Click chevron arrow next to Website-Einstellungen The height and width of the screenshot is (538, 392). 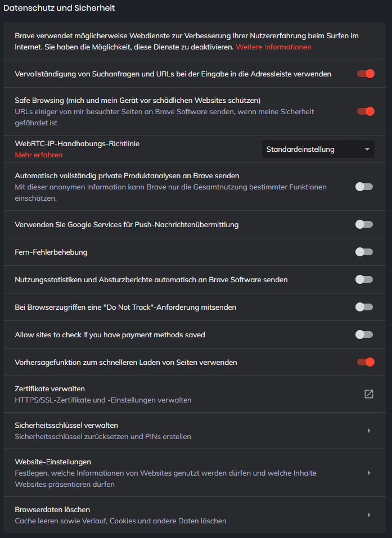click(x=368, y=473)
